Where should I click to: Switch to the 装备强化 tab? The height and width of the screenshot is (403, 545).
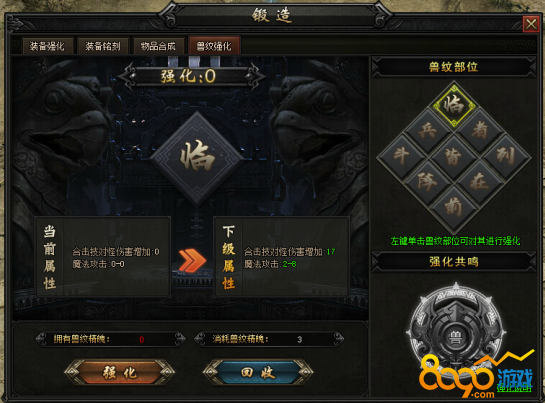(48, 46)
